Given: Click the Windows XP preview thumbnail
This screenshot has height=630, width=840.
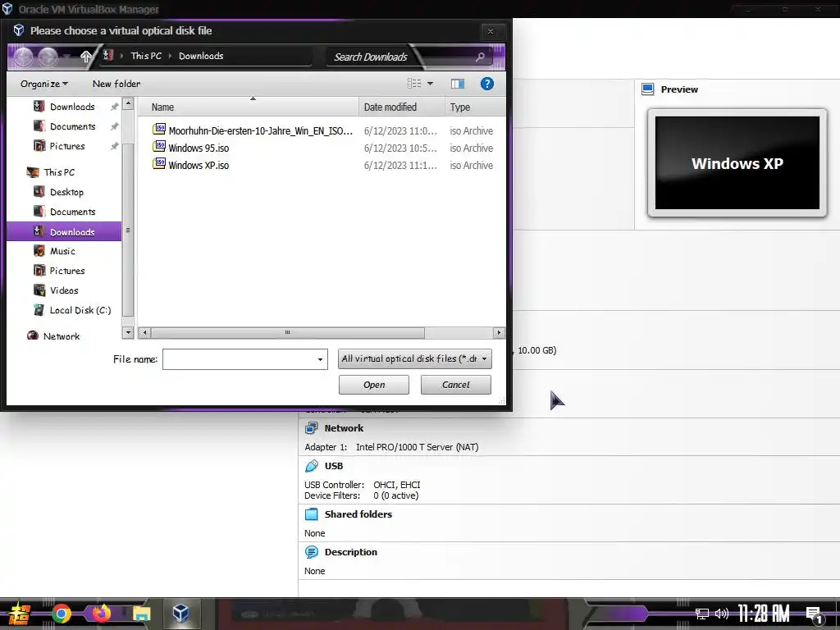Looking at the screenshot, I should [x=737, y=163].
